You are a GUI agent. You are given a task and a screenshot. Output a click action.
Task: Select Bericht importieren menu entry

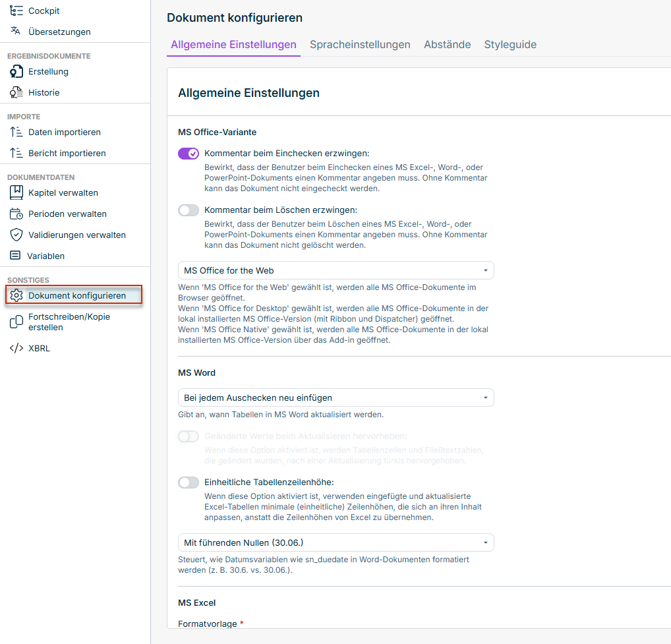coord(67,153)
